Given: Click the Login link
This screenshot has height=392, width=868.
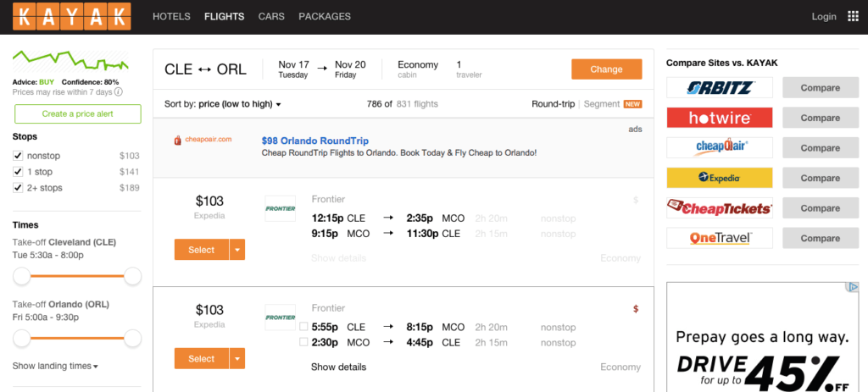Looking at the screenshot, I should coord(824,17).
